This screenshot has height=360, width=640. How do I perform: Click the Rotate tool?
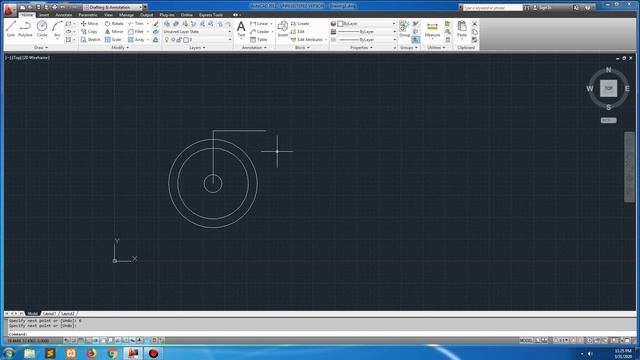click(x=114, y=24)
